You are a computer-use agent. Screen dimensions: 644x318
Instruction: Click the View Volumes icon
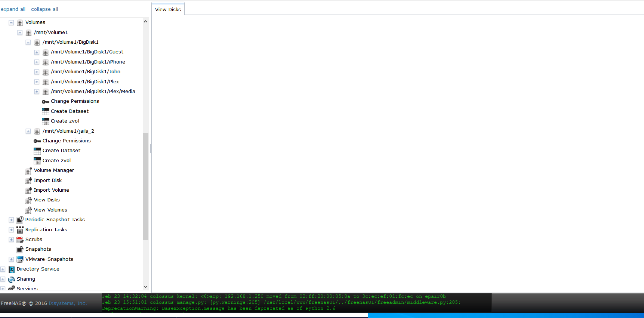[28, 210]
